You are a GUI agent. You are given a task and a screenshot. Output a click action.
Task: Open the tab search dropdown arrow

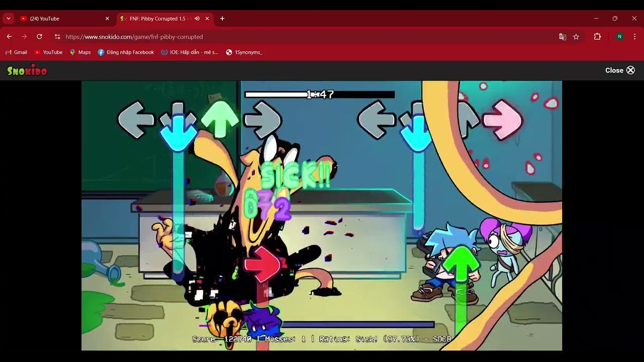click(8, 19)
